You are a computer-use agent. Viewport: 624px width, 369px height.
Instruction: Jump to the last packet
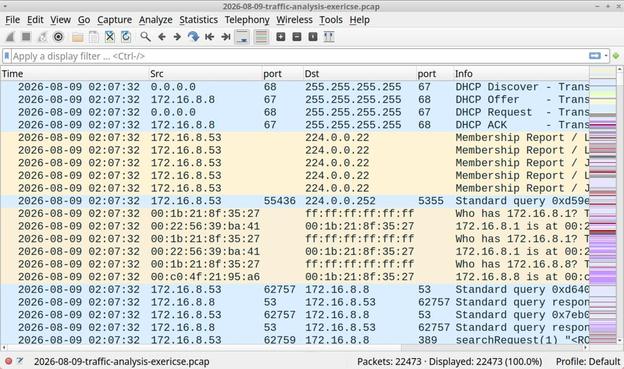(226, 37)
